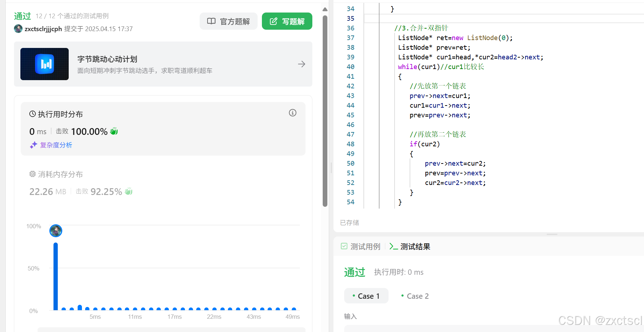The width and height of the screenshot is (644, 332).
Task: Open 复杂度分析 link
Action: (x=56, y=145)
